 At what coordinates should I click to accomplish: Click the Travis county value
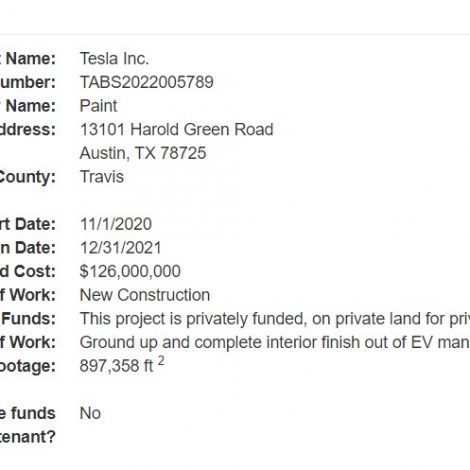click(102, 177)
